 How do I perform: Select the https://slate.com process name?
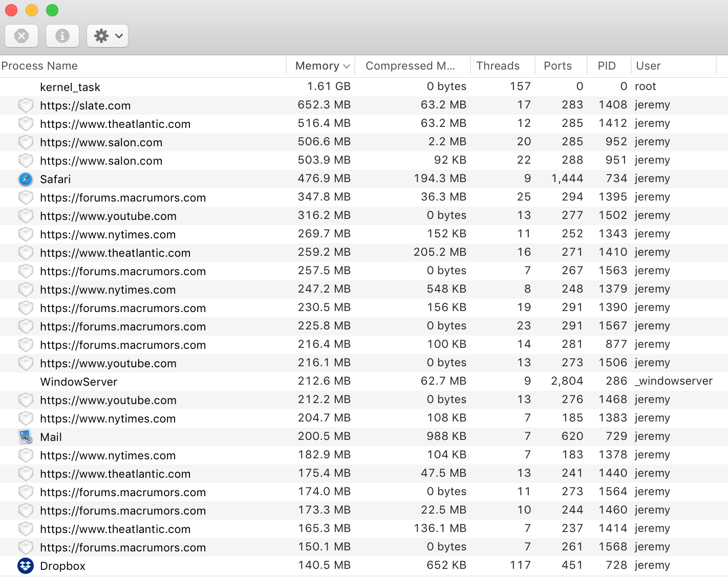(85, 105)
